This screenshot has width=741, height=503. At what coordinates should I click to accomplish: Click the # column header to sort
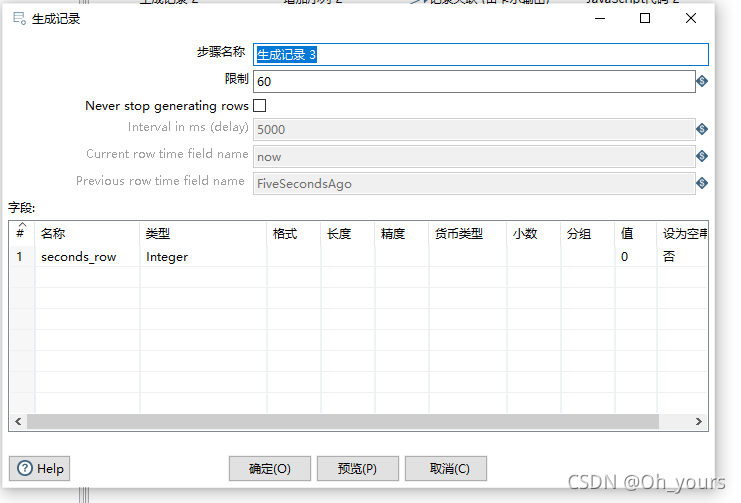[22, 233]
